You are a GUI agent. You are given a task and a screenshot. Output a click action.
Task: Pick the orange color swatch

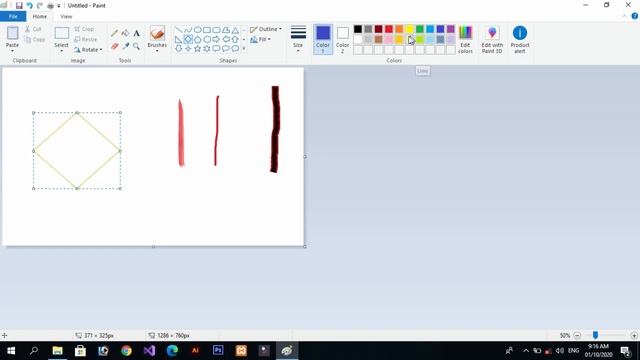399,29
